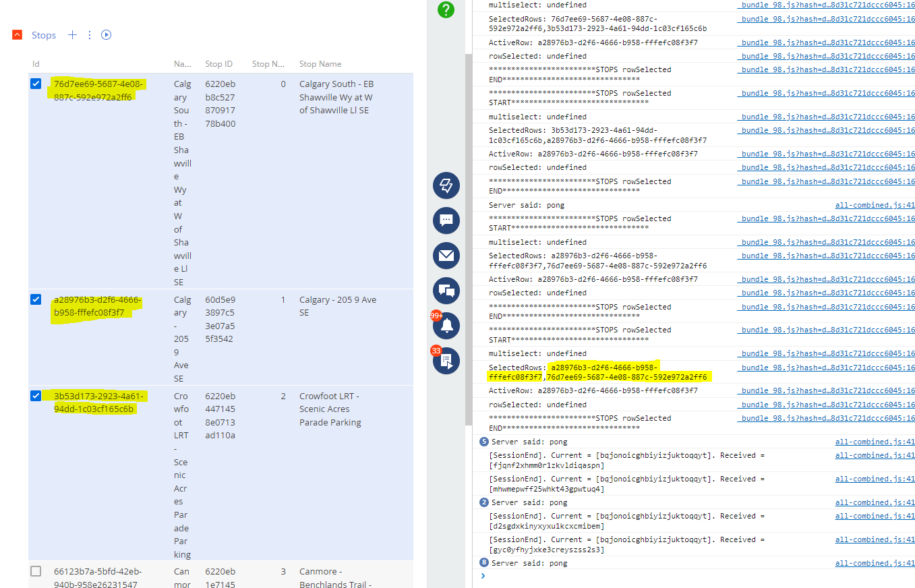Add a new stop with the plus icon
This screenshot has height=588, width=915.
coord(73,35)
